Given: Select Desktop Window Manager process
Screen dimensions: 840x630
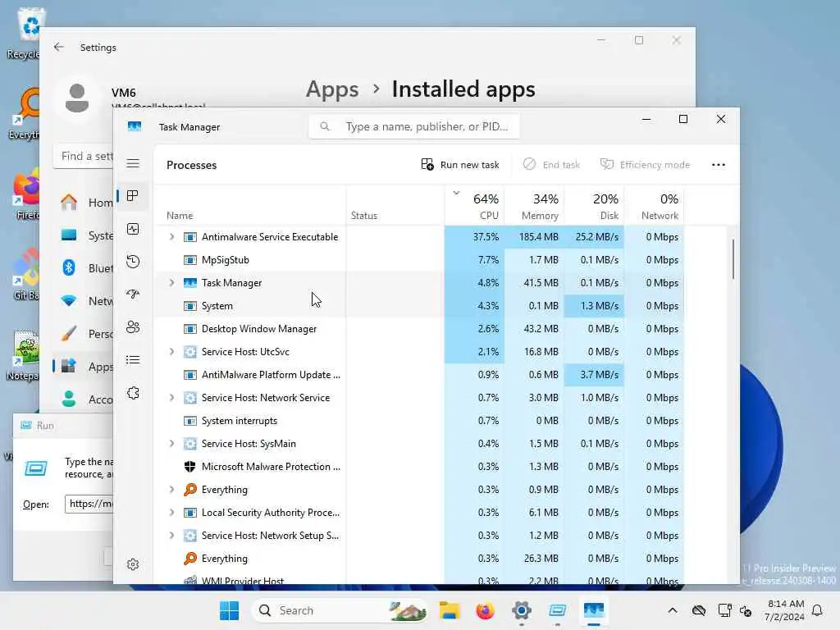Looking at the screenshot, I should click(419, 329).
